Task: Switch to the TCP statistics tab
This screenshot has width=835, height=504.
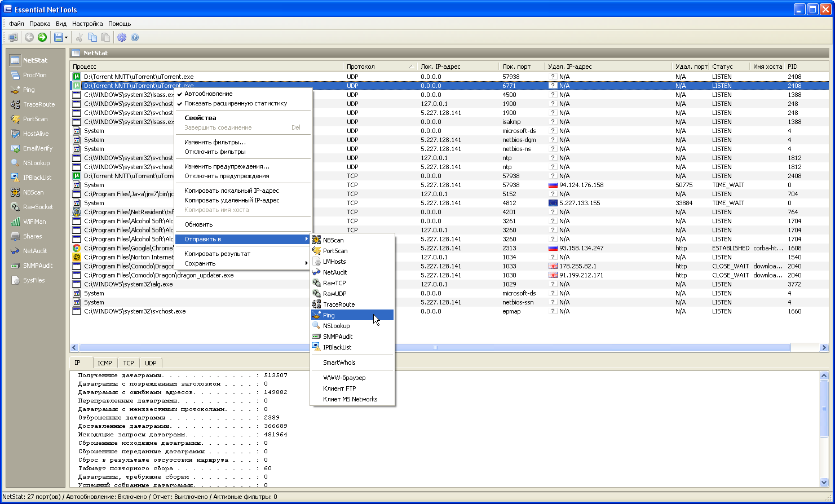Action: coord(129,363)
